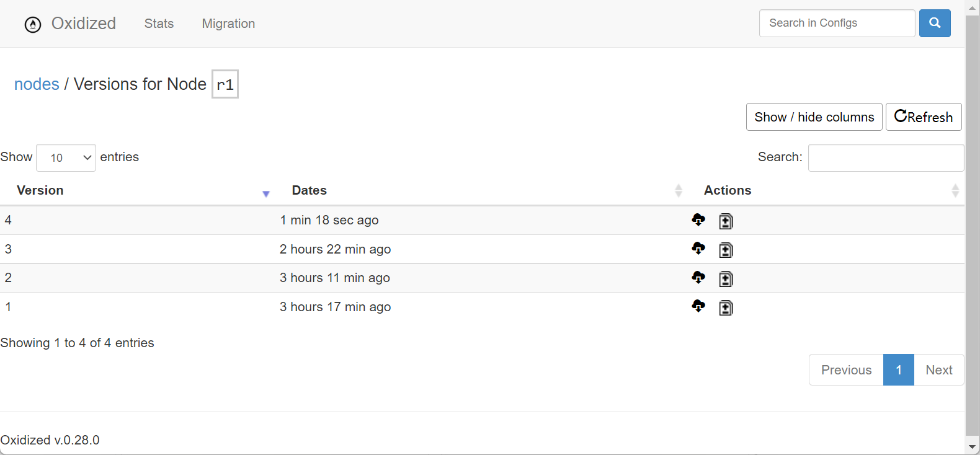Focus the table Search input field
Viewport: 980px width, 455px height.
(x=886, y=157)
